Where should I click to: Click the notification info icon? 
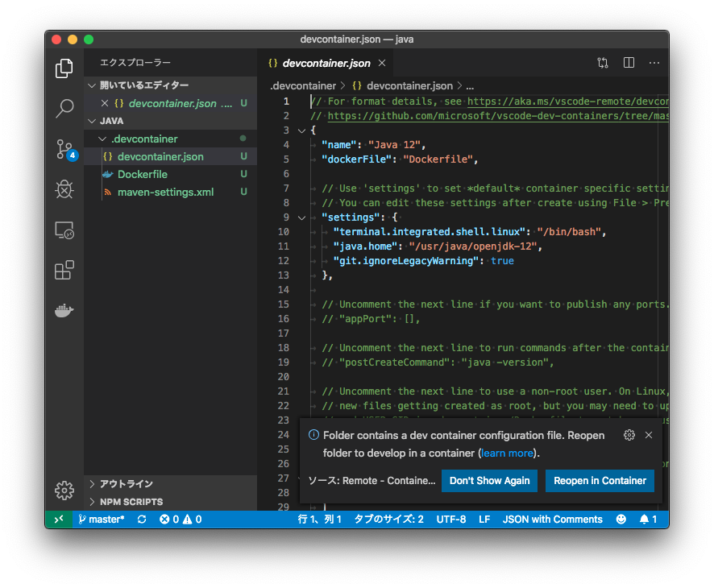(313, 435)
